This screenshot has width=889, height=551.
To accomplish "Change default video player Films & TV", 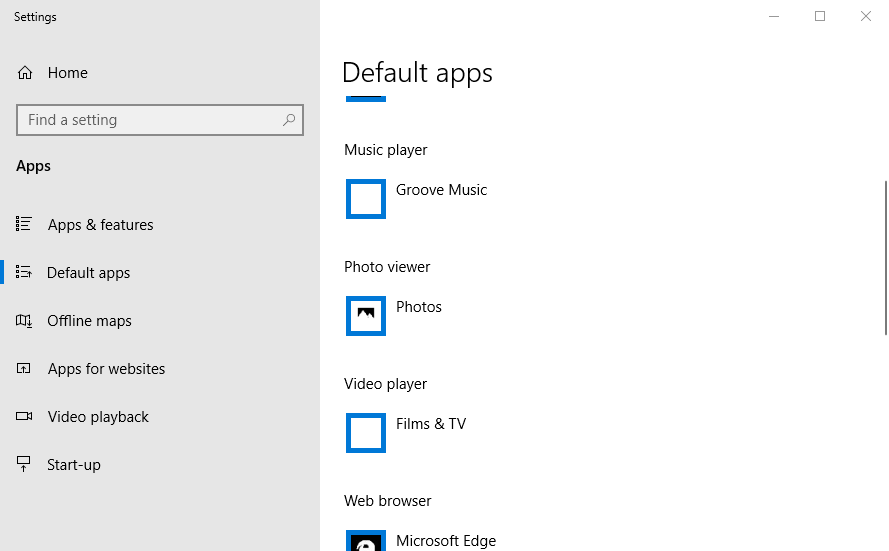I will pyautogui.click(x=430, y=424).
